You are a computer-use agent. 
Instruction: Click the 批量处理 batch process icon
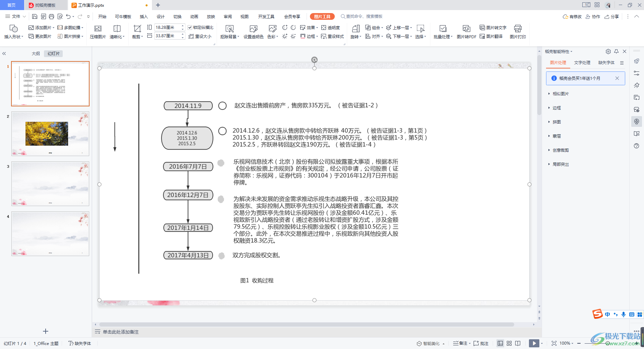(x=443, y=32)
